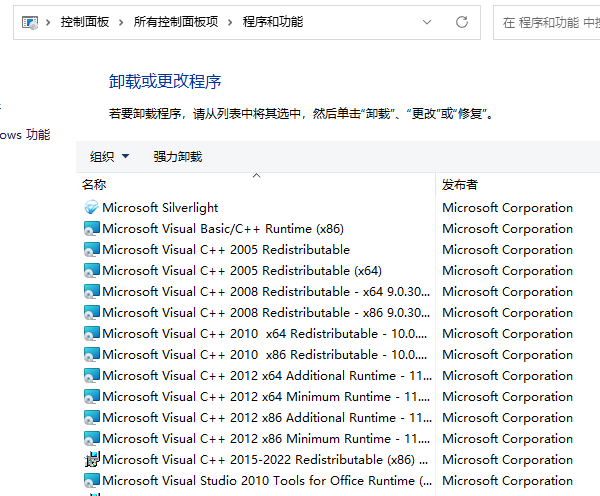
Task: Click the 强力卸载 toolbar button
Action: (x=178, y=157)
